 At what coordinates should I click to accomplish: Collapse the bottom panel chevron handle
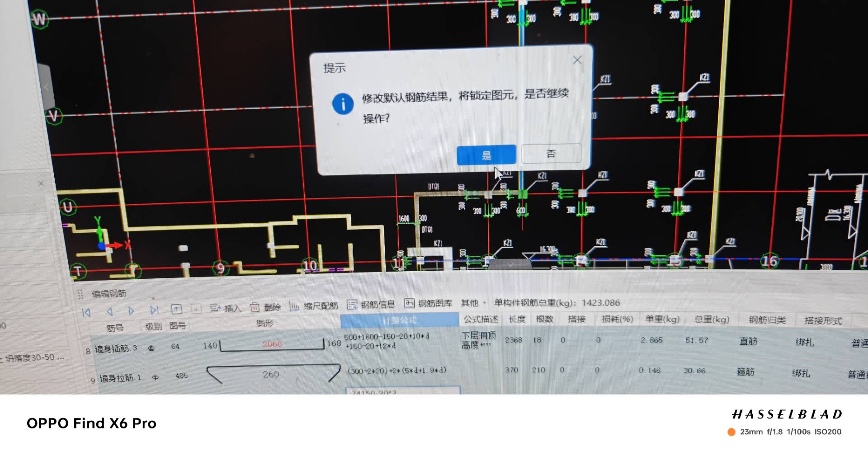(x=510, y=264)
